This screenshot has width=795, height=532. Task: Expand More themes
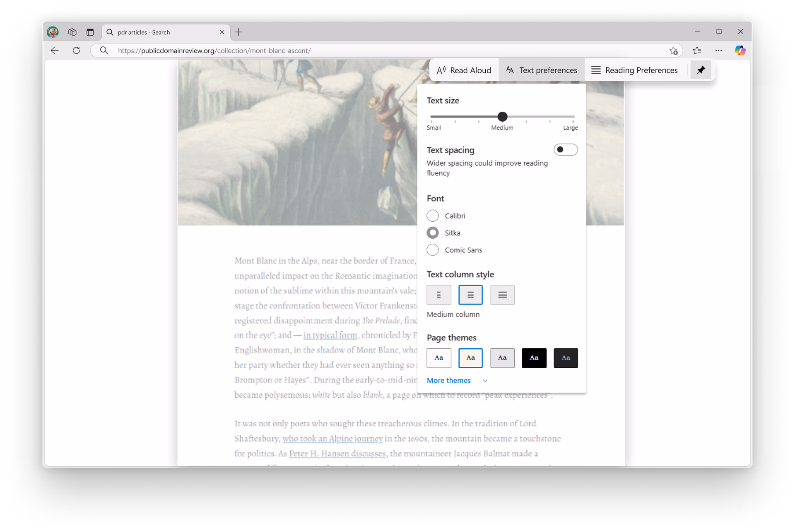pos(457,380)
